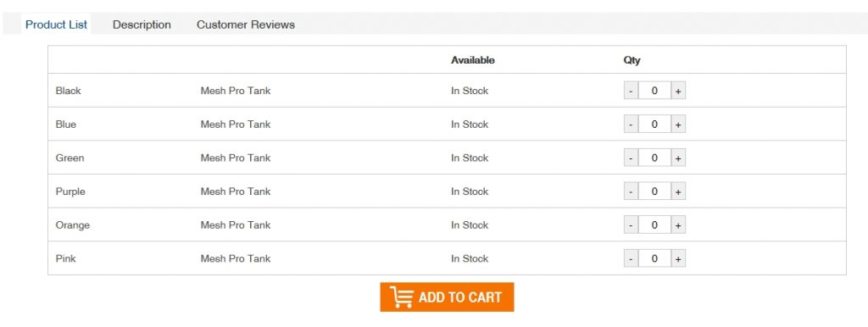
Task: Increase quantity for Green Mesh Pro Tank
Action: [x=678, y=158]
